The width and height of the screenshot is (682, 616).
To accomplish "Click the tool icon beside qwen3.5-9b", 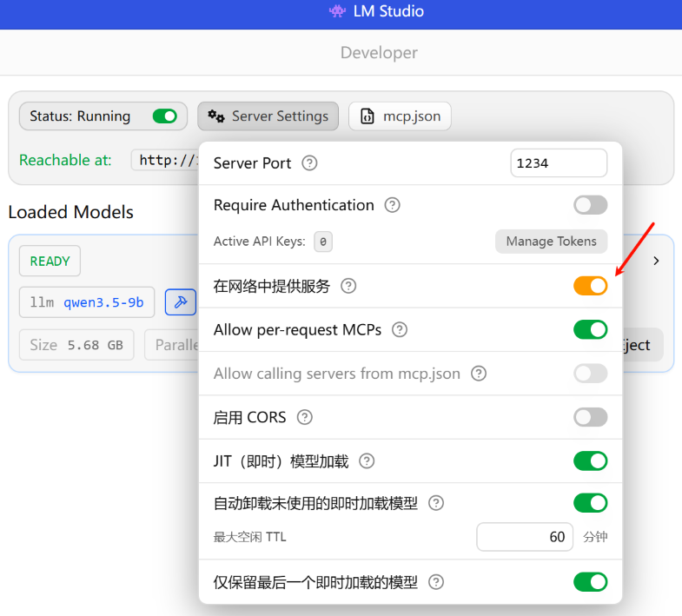I will pyautogui.click(x=181, y=302).
